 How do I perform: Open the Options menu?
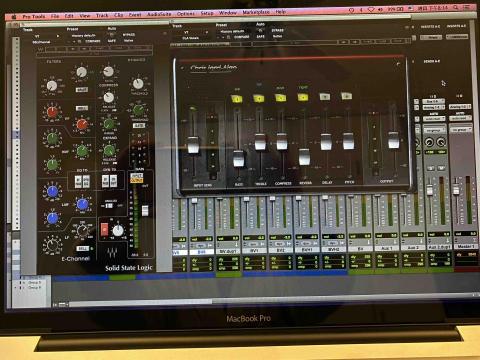point(186,14)
